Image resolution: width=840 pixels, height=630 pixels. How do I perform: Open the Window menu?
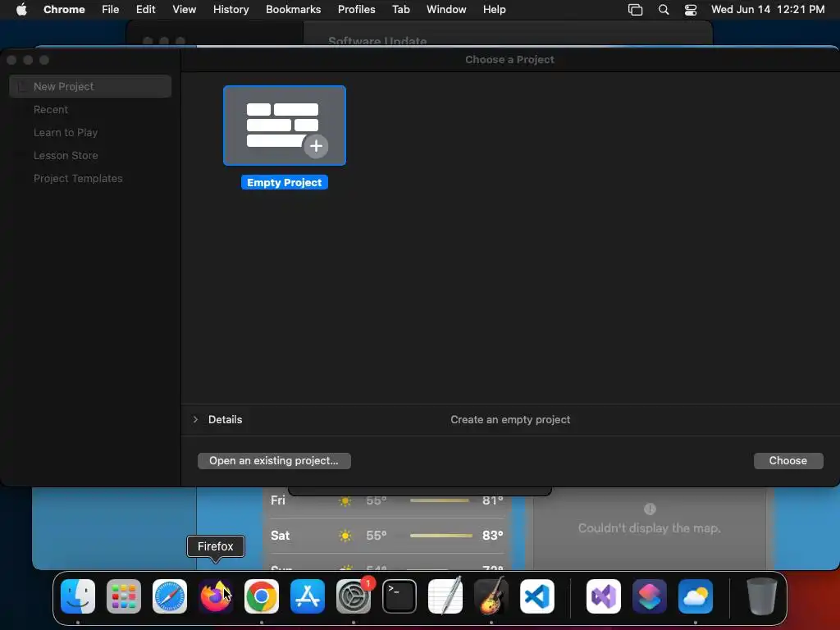pos(446,9)
